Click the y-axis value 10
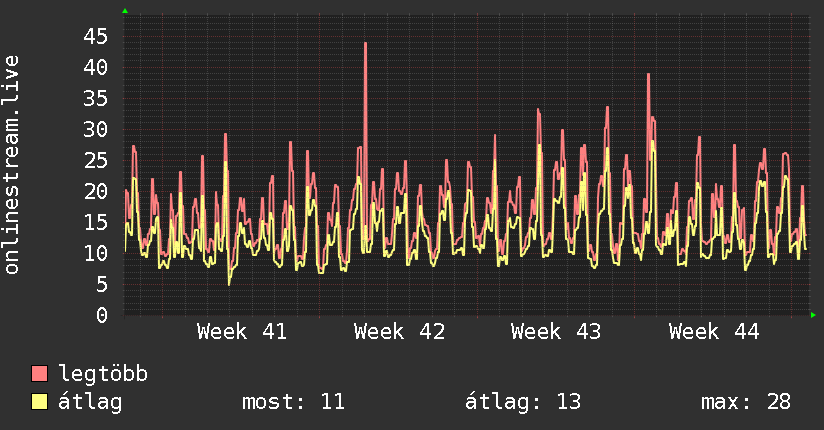The image size is (824, 430). click(96, 253)
